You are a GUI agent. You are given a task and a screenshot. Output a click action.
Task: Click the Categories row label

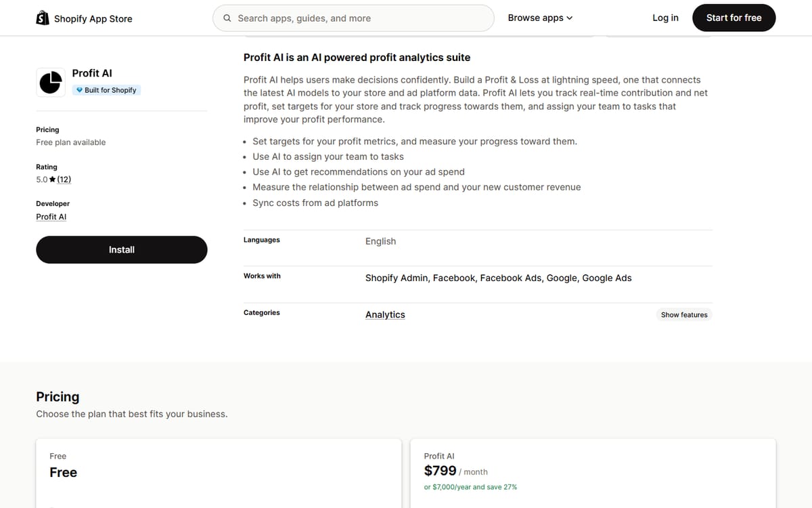(262, 312)
